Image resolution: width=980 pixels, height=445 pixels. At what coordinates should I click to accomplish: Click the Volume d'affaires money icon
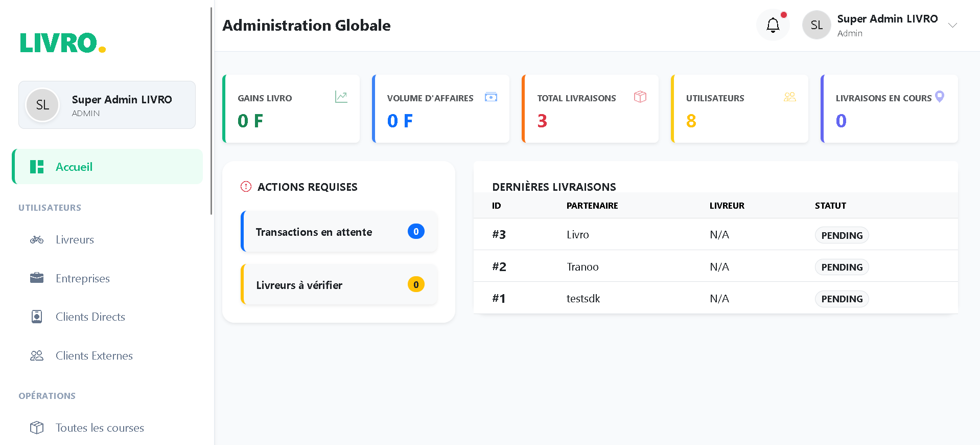click(491, 97)
